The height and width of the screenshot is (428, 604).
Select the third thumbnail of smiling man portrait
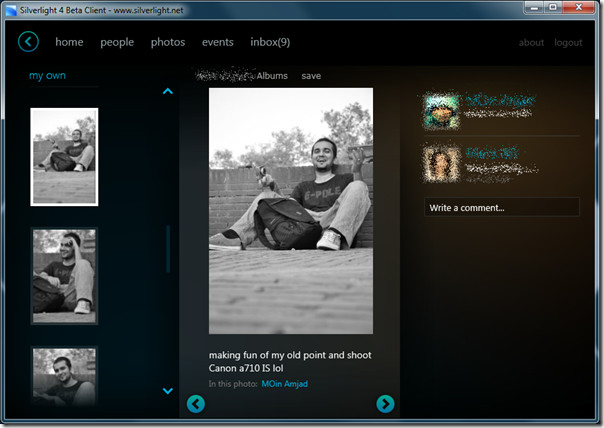[64, 376]
